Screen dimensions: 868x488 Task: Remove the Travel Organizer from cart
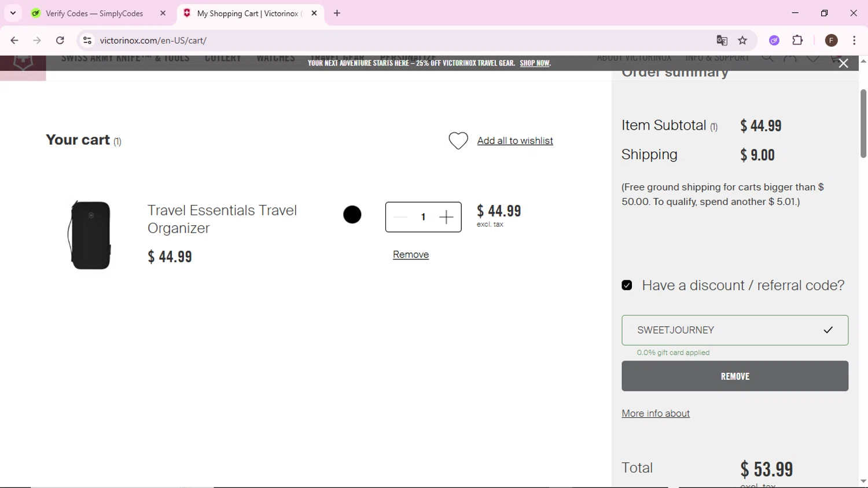click(x=411, y=255)
